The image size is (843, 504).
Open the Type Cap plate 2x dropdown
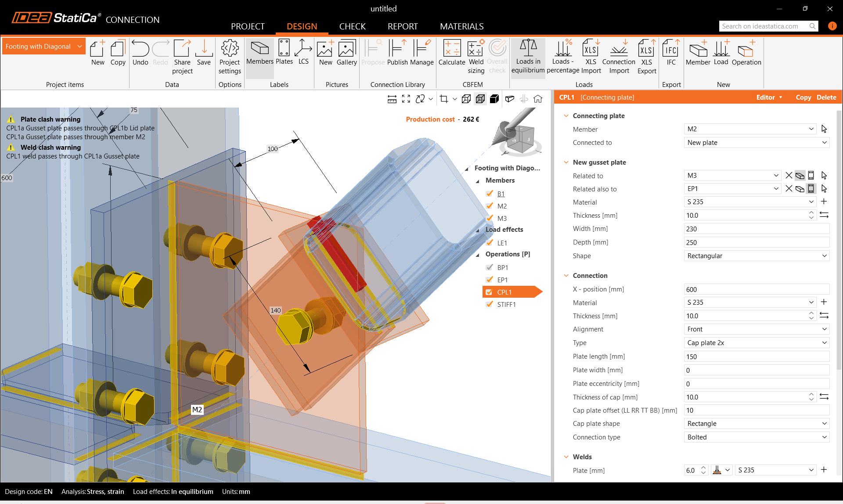tap(757, 343)
